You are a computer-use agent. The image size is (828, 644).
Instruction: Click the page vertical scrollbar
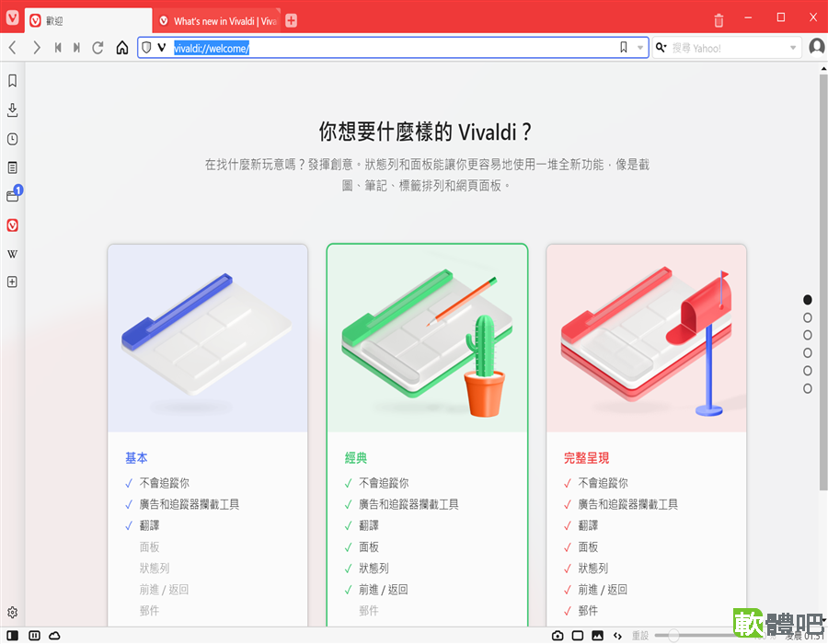823,282
